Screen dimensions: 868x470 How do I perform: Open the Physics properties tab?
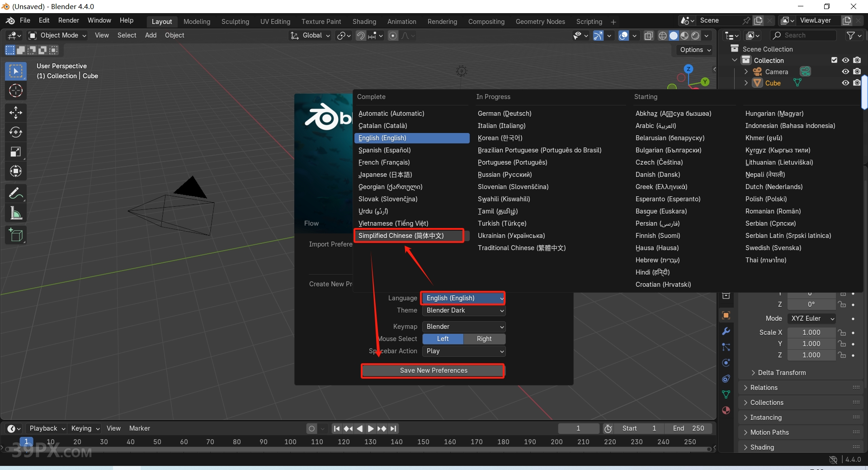click(726, 362)
